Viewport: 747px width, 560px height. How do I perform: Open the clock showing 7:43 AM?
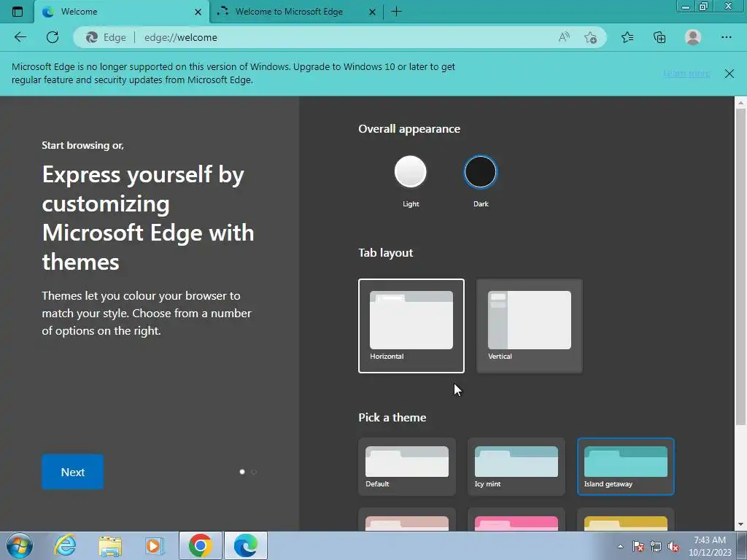710,546
